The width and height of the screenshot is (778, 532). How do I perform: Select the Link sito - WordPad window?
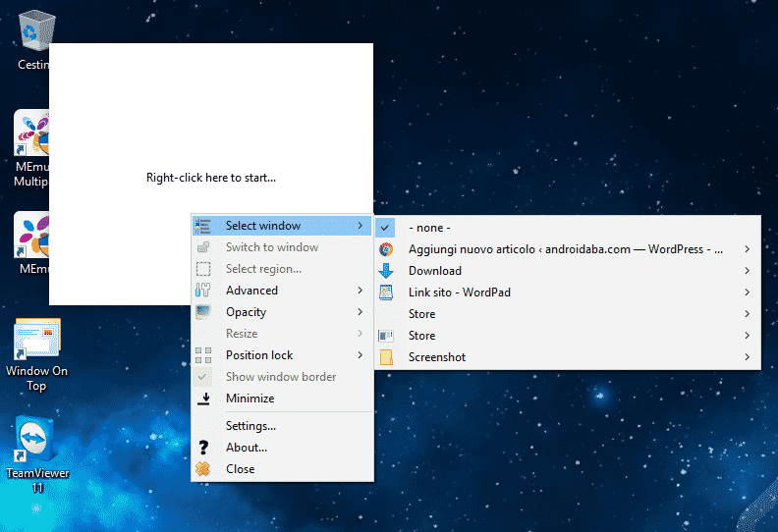568,293
